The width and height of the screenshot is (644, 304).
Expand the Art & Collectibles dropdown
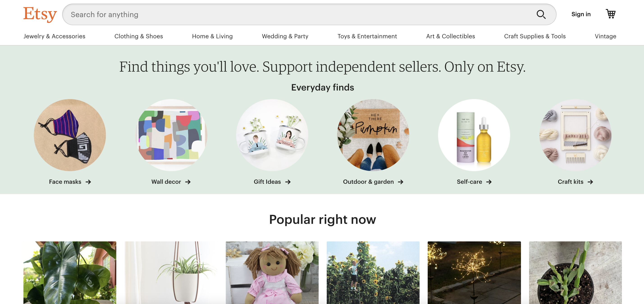coord(451,36)
